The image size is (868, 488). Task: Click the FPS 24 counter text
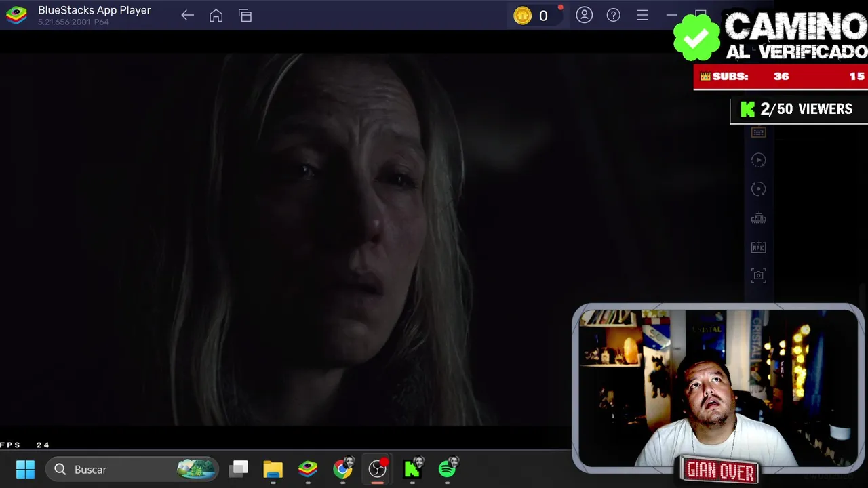pyautogui.click(x=25, y=445)
